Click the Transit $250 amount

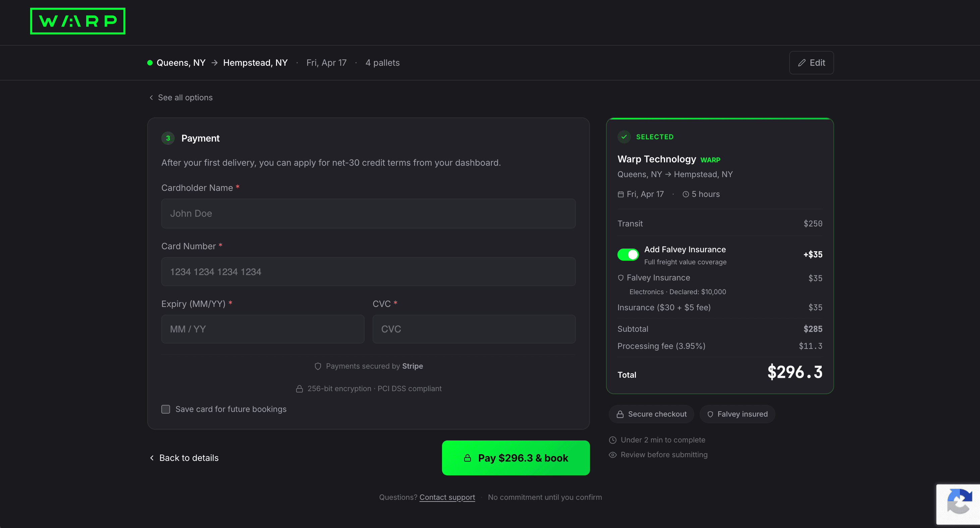click(x=813, y=224)
